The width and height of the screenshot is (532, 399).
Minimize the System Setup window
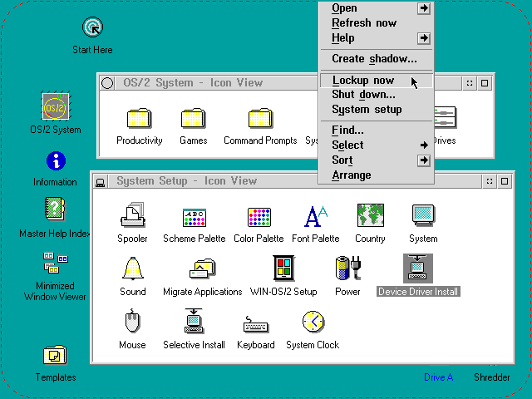(x=490, y=181)
